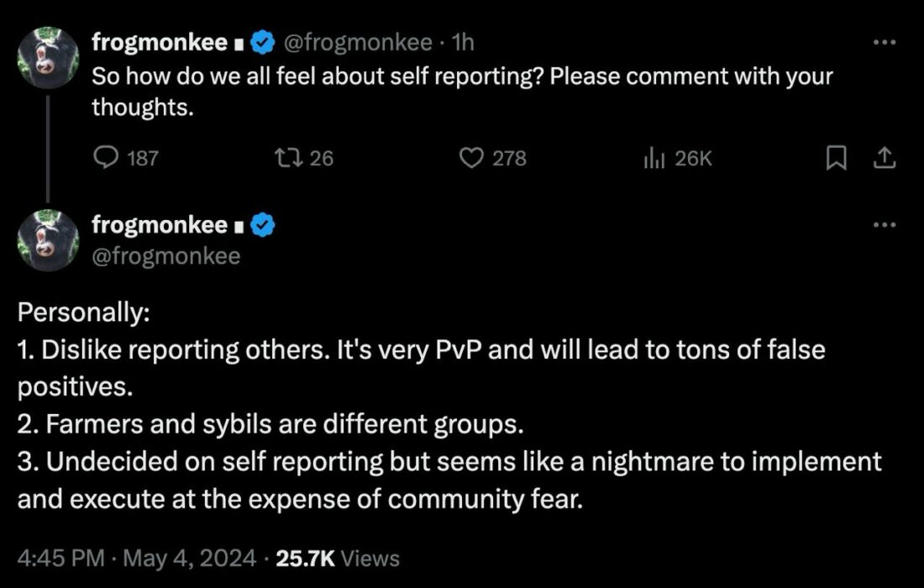924x588 pixels.
Task: View the 25.7K Views count details
Action: click(338, 558)
